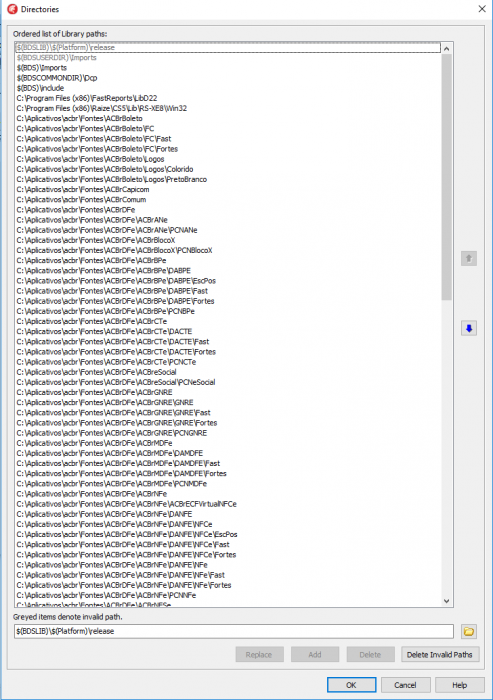Image resolution: width=493 pixels, height=700 pixels.
Task: Click the Directories window app icon
Action: [x=12, y=9]
